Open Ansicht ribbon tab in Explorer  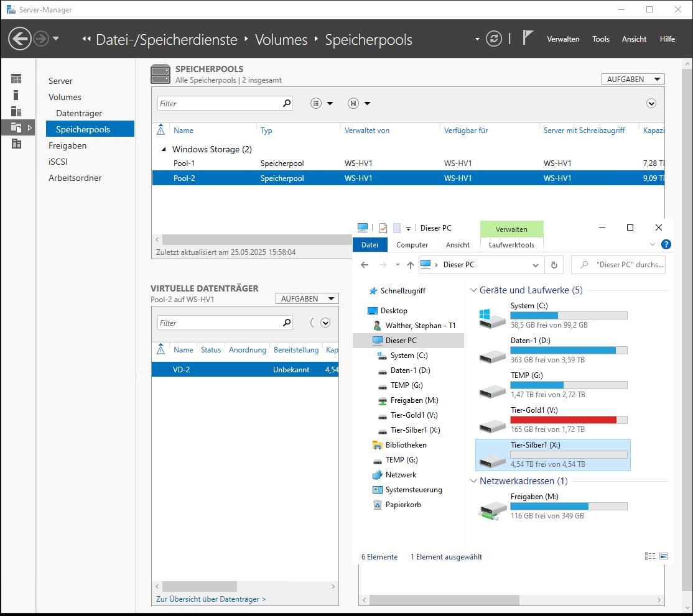click(x=457, y=245)
